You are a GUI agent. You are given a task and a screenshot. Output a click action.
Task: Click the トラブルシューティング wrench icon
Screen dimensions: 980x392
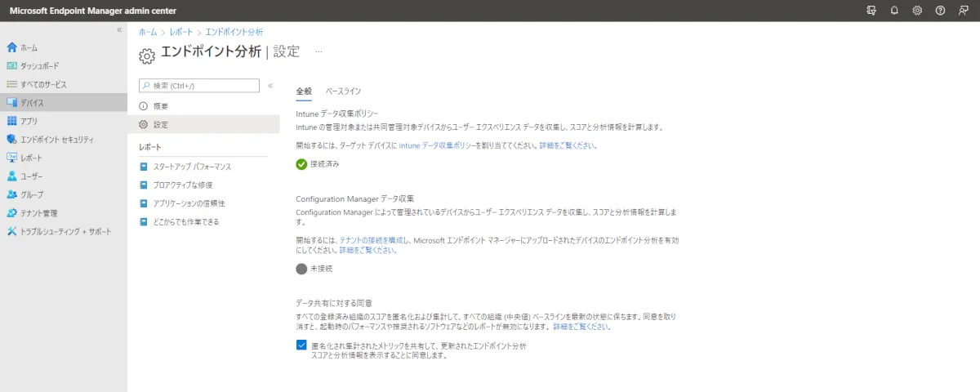pyautogui.click(x=11, y=231)
